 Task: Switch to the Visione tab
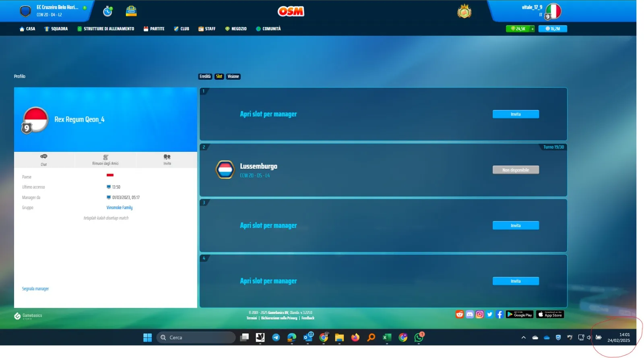pos(233,77)
